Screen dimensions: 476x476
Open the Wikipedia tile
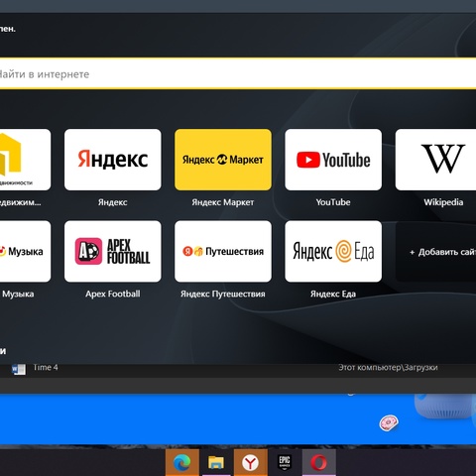(x=435, y=160)
